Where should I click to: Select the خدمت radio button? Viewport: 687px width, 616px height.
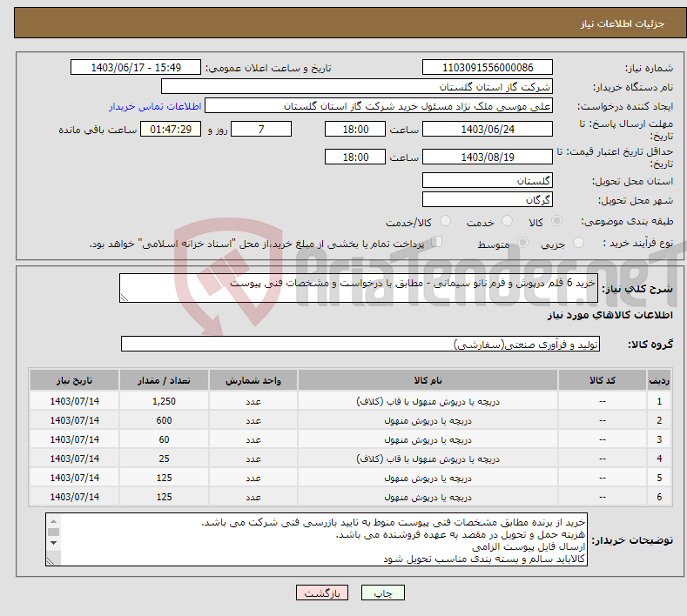[x=507, y=221]
